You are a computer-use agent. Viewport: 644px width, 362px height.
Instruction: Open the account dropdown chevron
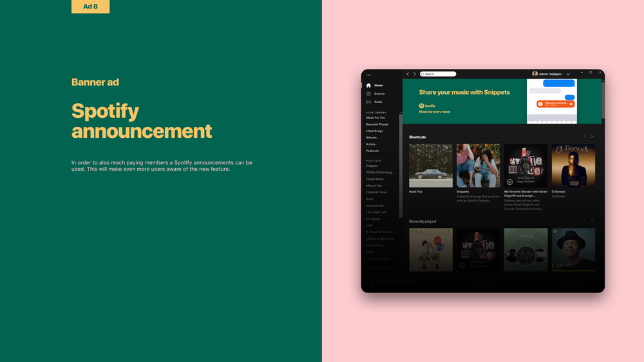click(568, 74)
